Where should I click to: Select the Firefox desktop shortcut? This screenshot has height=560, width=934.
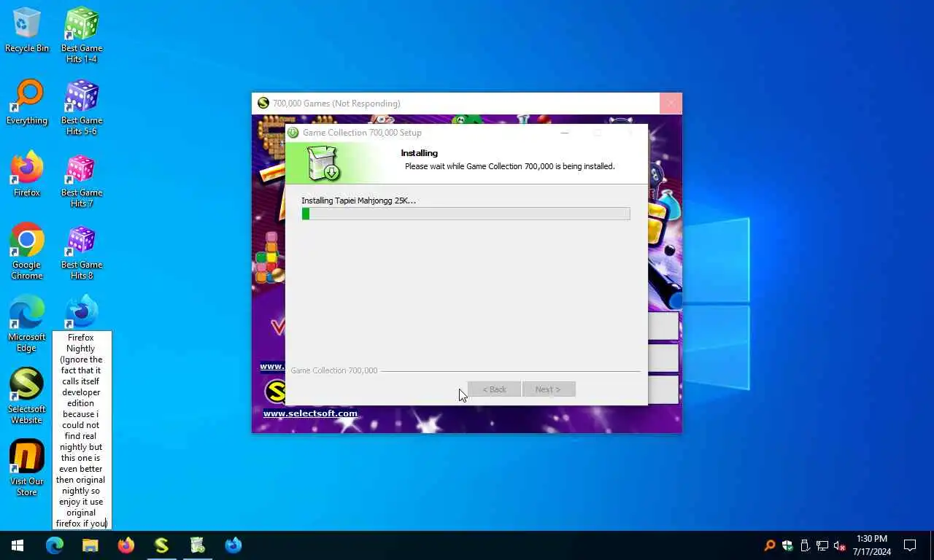pyautogui.click(x=27, y=174)
